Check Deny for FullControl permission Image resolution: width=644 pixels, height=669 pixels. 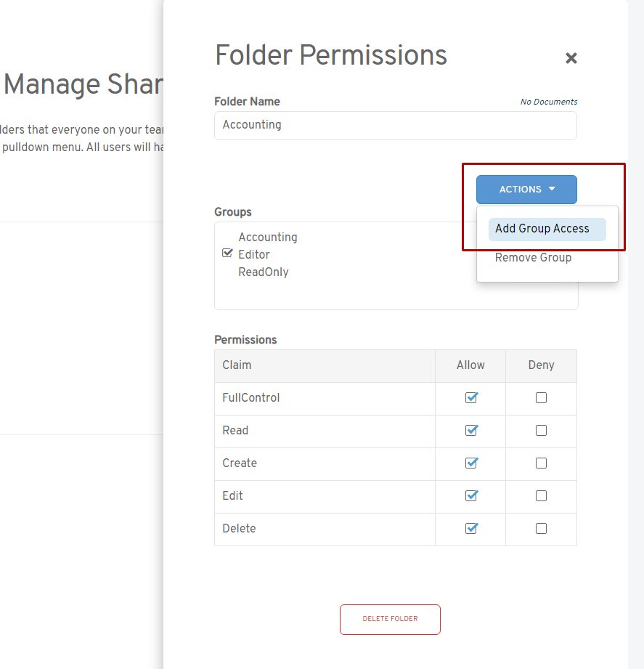coord(541,398)
